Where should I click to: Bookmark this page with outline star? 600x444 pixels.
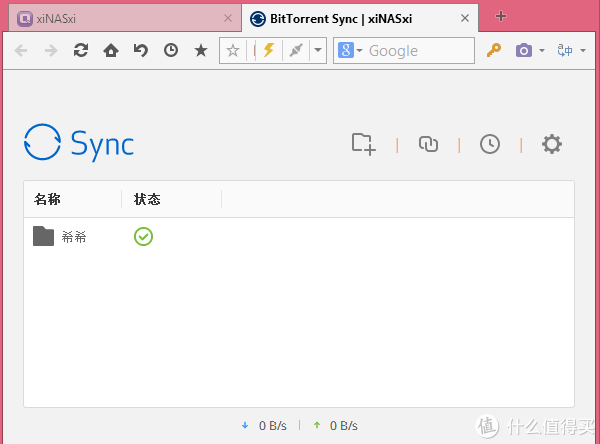(233, 51)
